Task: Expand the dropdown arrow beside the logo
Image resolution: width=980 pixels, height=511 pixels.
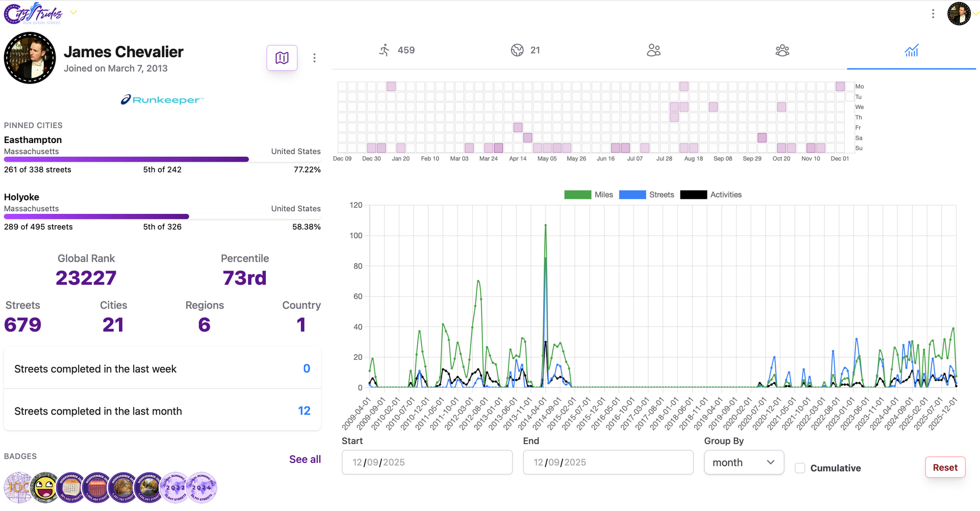Action: coord(73,13)
